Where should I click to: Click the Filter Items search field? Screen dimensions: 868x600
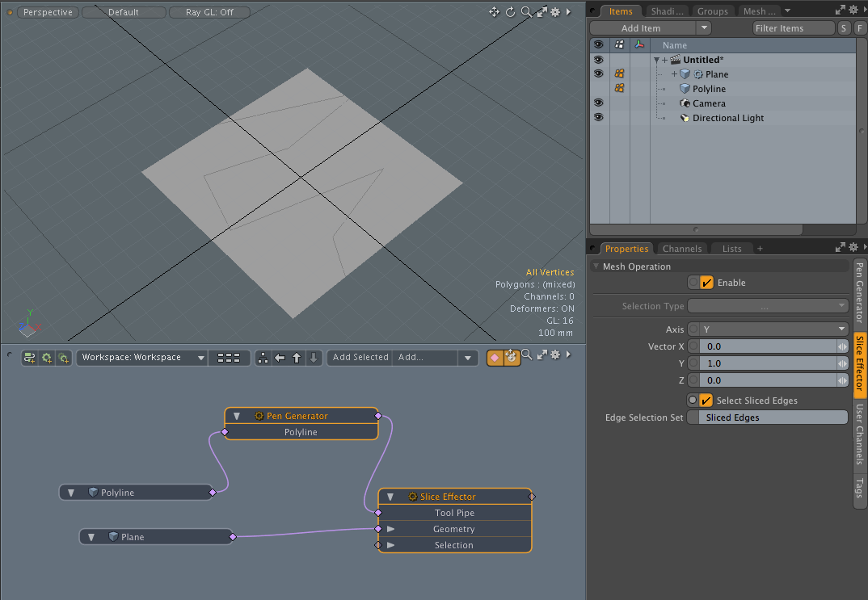[792, 28]
